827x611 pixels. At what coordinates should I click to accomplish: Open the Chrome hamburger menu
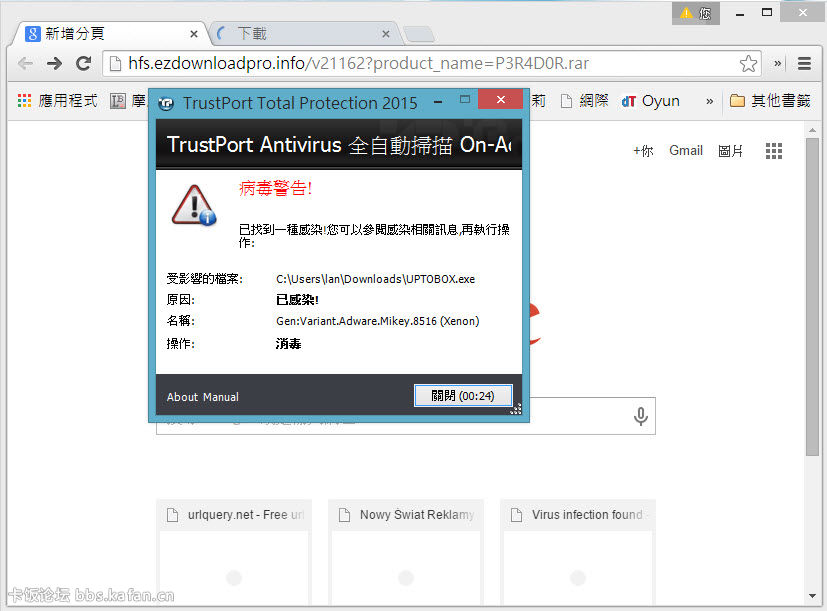[x=804, y=64]
